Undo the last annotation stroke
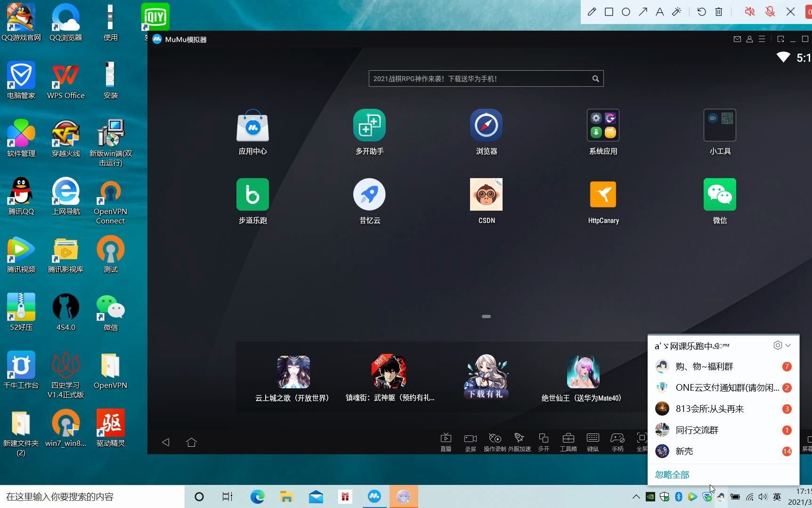The image size is (812, 508). [x=701, y=12]
